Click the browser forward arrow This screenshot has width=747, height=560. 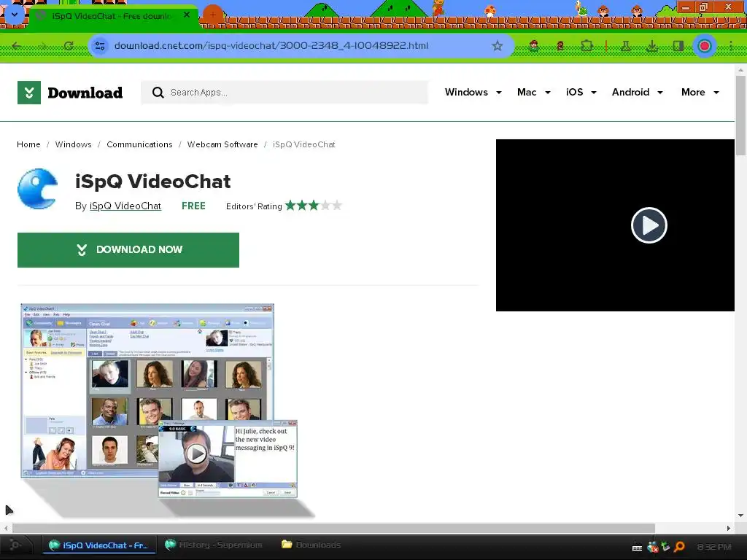click(x=43, y=46)
